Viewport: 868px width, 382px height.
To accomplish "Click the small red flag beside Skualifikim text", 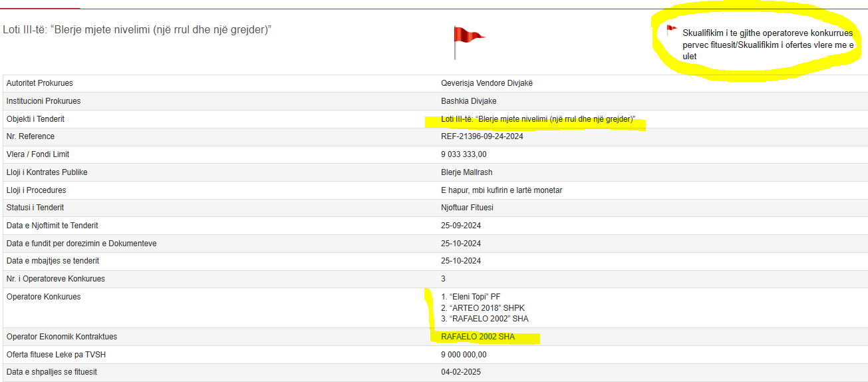I will point(671,29).
